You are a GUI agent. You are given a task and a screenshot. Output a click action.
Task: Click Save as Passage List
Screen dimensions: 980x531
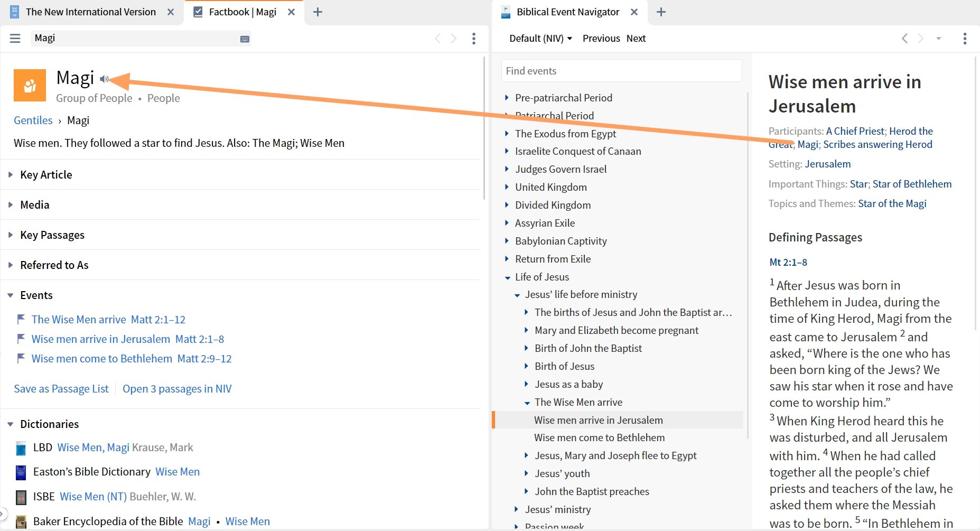61,388
